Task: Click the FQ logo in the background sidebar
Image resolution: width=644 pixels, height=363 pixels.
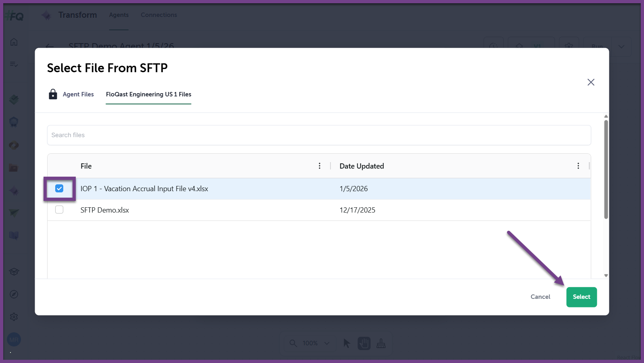Action: click(x=15, y=16)
